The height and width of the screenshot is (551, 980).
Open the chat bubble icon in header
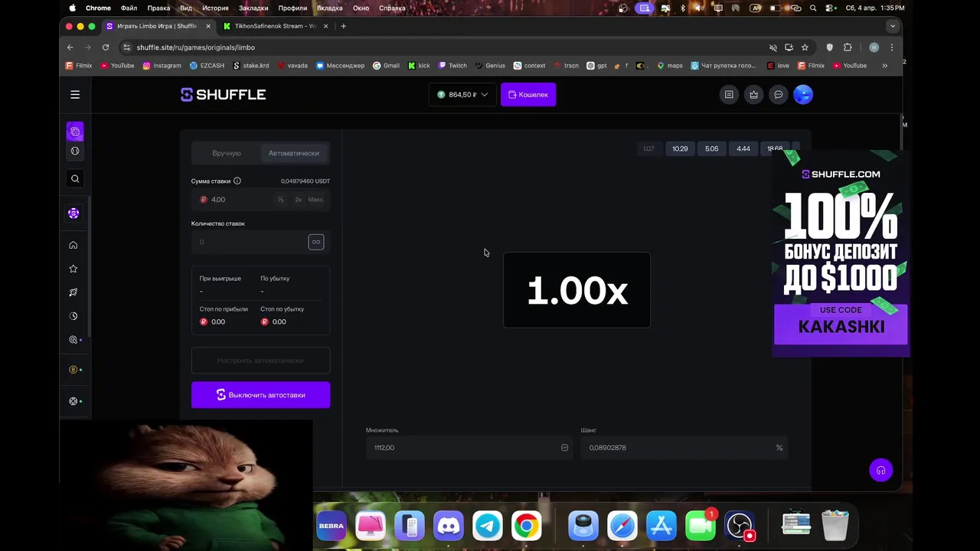pyautogui.click(x=778, y=95)
